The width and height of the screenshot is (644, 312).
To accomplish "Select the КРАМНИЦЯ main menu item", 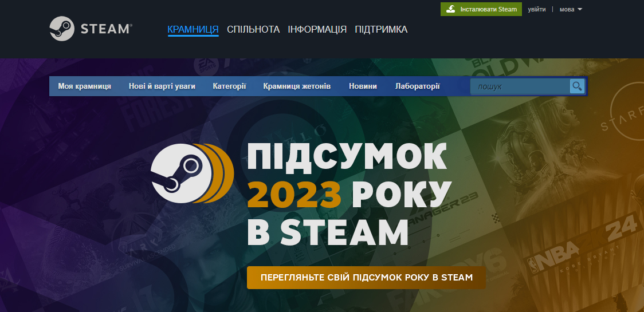I will point(193,29).
